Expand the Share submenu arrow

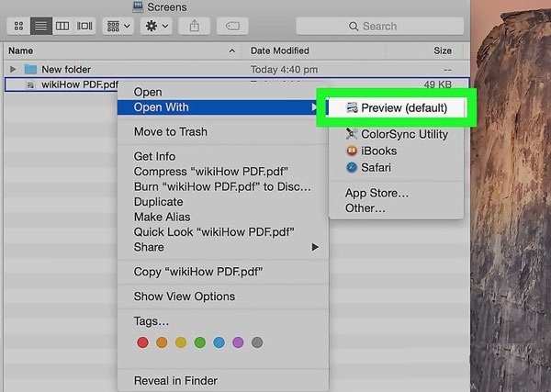coord(315,247)
